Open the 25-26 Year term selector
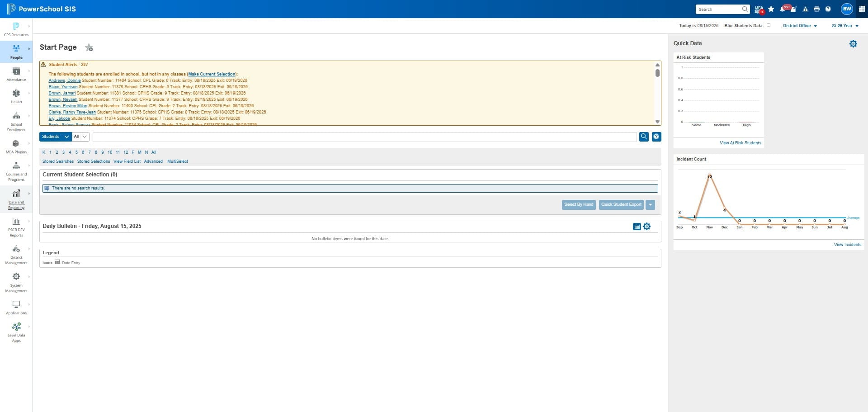This screenshot has height=412, width=868. tap(845, 26)
